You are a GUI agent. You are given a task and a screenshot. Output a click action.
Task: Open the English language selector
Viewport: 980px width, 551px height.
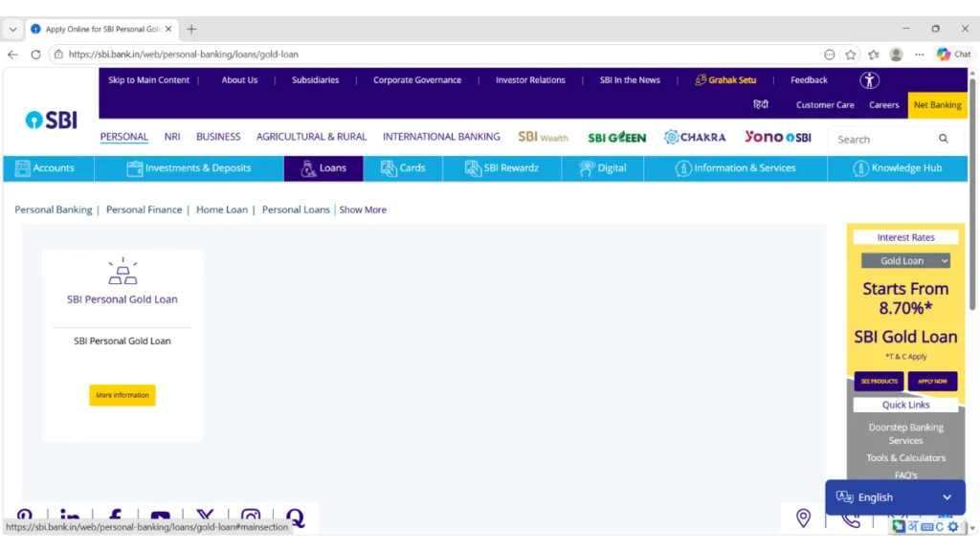pos(895,497)
